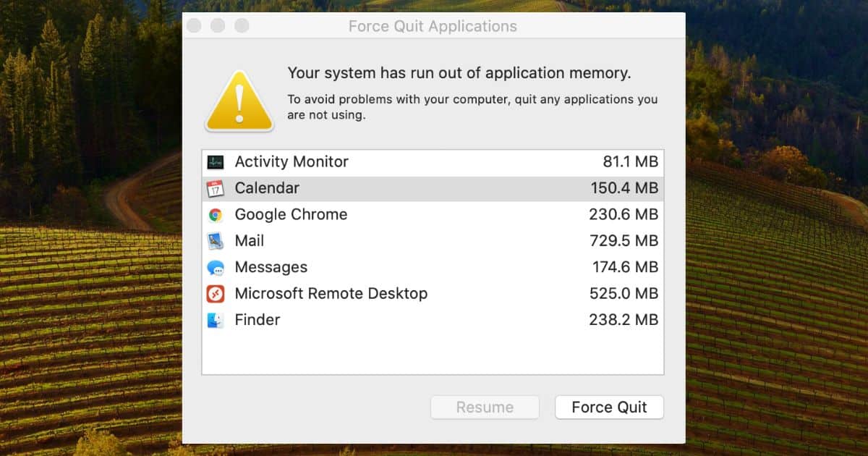Click the Calendar app icon
The width and height of the screenshot is (868, 456).
point(216,189)
